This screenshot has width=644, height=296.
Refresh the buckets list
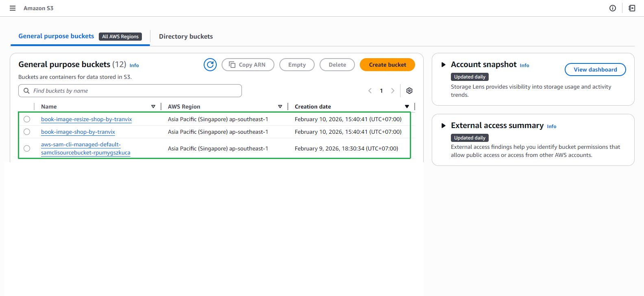[210, 65]
